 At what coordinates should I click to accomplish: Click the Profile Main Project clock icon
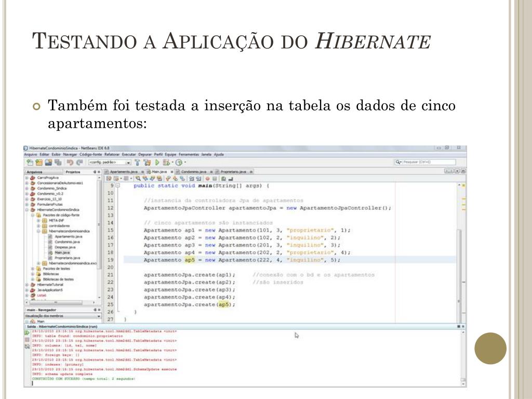click(179, 162)
